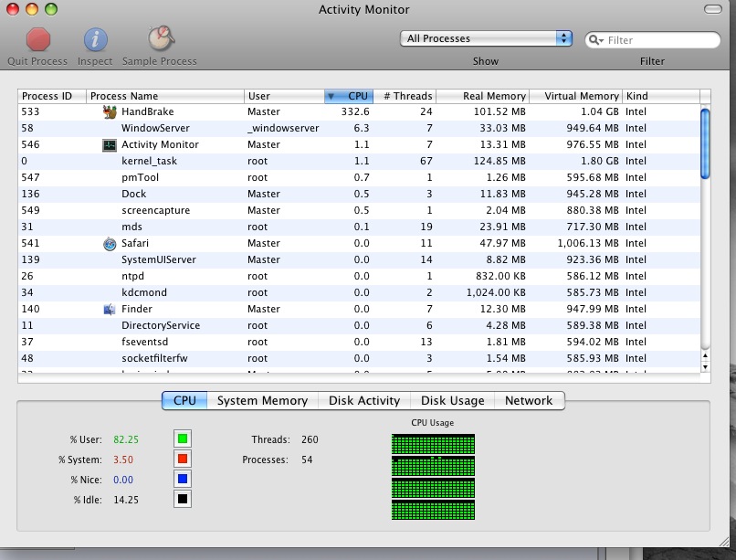Select the kernel_task process row
736x560 pixels.
coord(359,161)
